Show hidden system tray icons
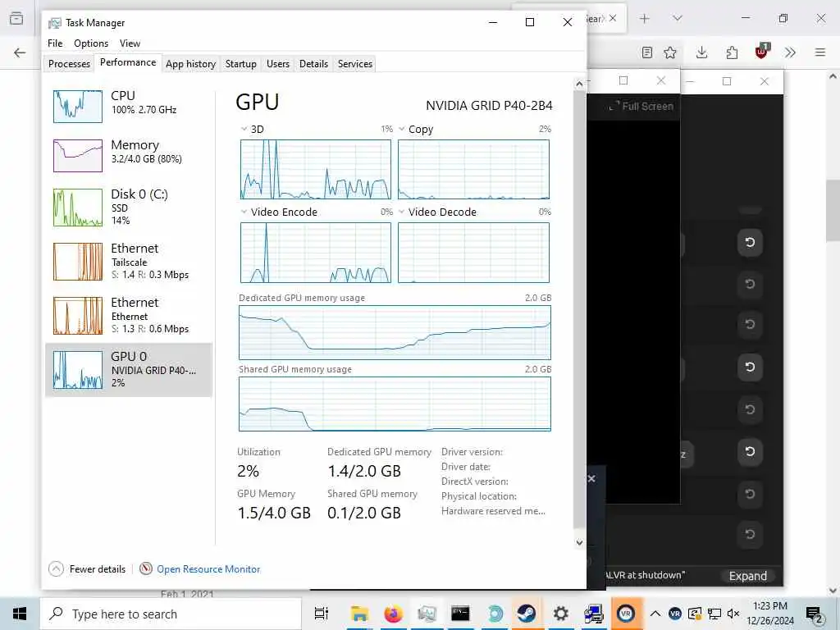This screenshot has height=630, width=840. click(655, 614)
